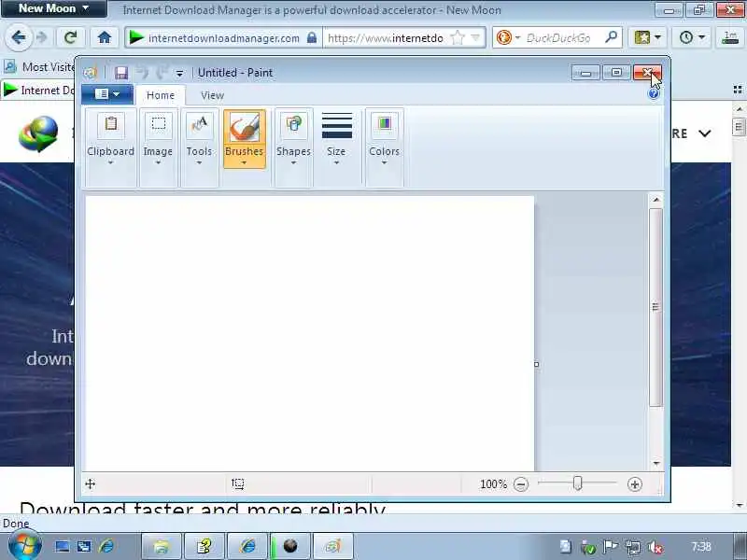Select the Internet Download Manager browser tab
Screen dimensions: 747x560
click(x=38, y=90)
